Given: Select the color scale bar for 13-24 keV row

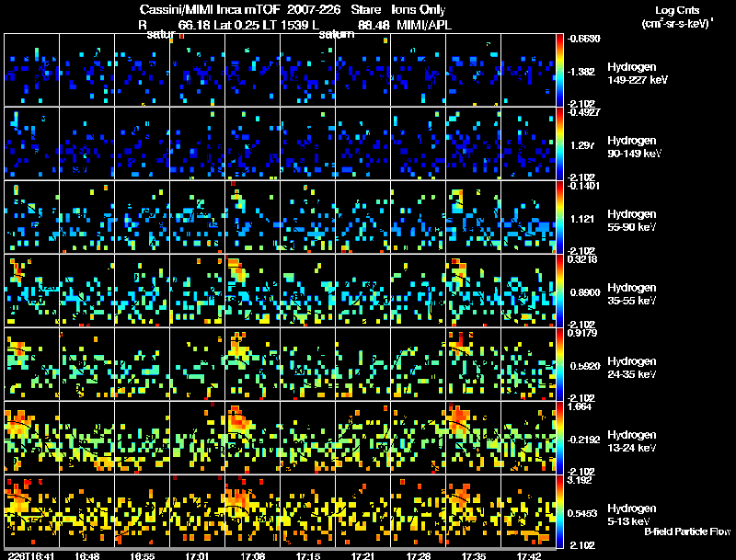Looking at the screenshot, I should pyautogui.click(x=559, y=438).
